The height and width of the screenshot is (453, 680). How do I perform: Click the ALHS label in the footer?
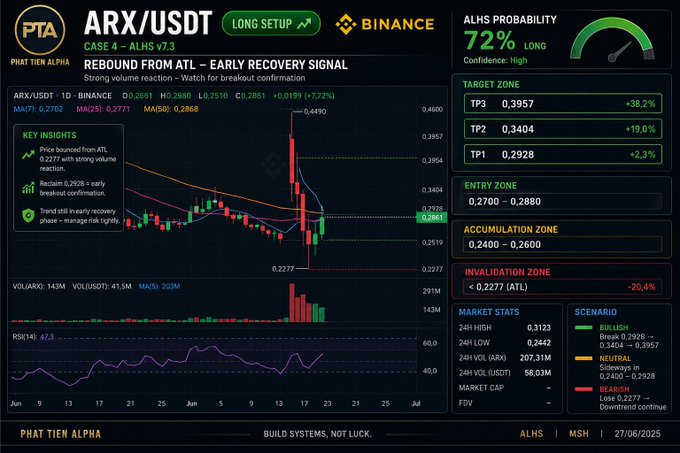point(531,433)
